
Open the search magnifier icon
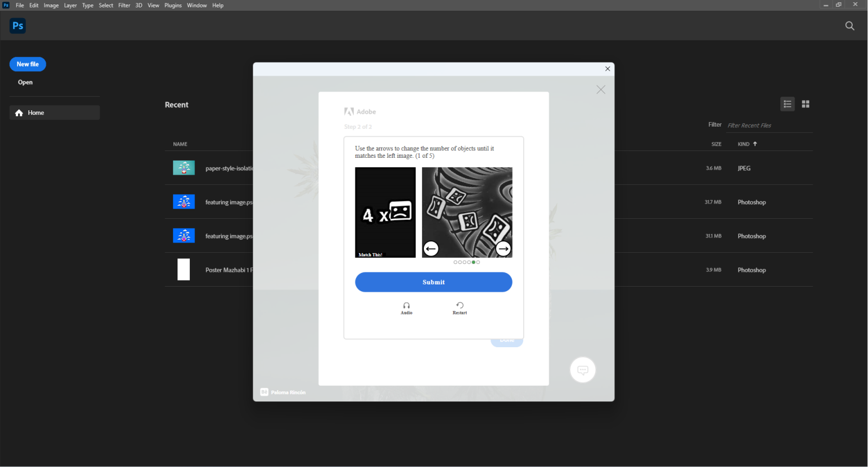pyautogui.click(x=849, y=25)
